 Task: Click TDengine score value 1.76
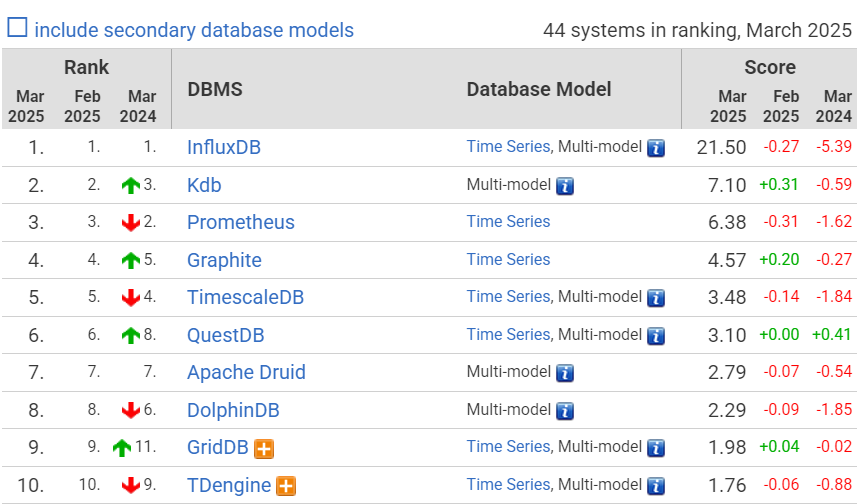click(726, 485)
